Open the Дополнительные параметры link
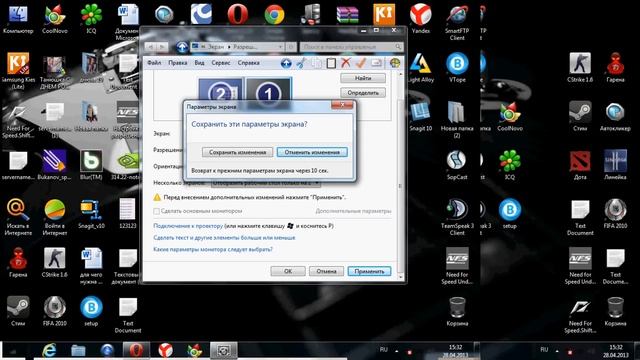Image resolution: width=640 pixels, height=360 pixels. tap(353, 211)
